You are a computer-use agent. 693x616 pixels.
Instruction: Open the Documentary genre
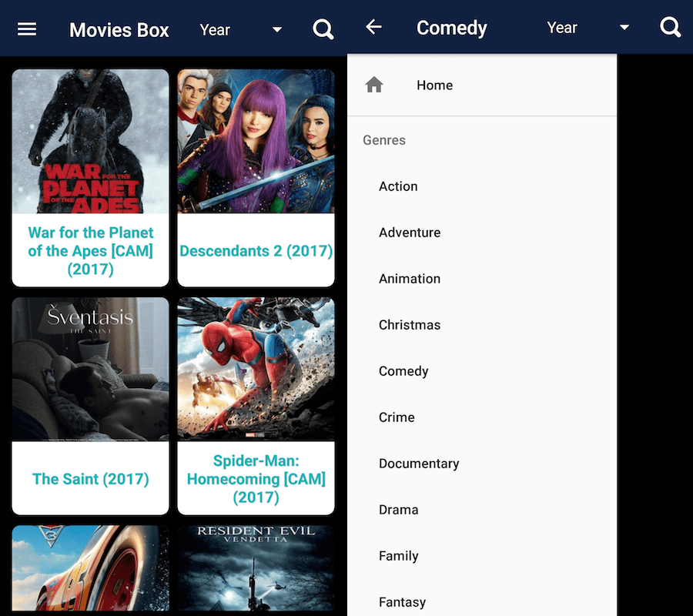[x=482, y=464]
